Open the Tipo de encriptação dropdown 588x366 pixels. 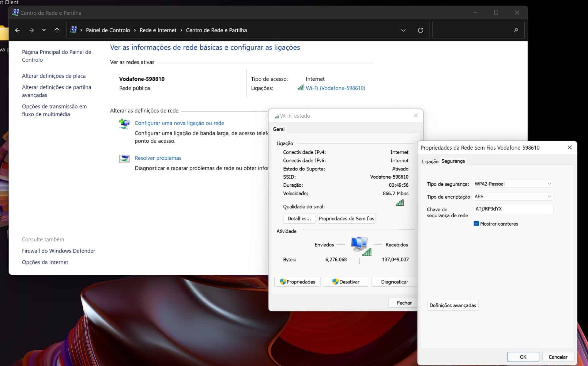point(513,196)
